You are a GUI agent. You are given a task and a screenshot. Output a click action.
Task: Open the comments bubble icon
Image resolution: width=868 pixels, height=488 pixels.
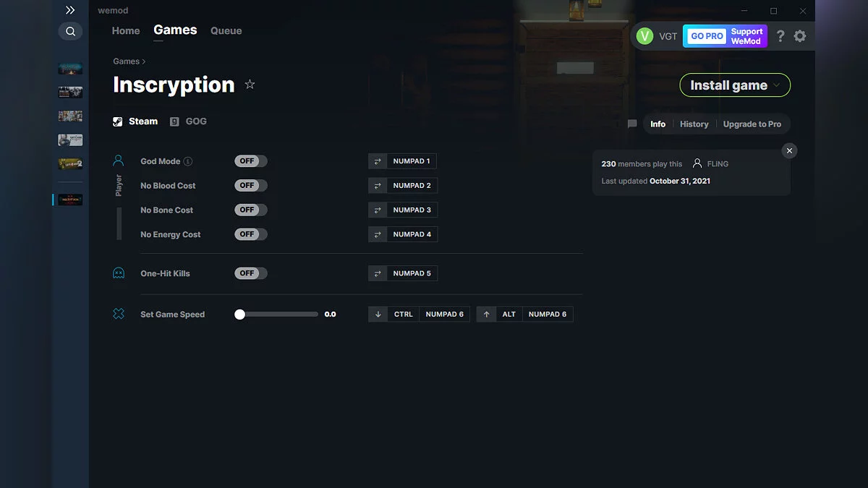[631, 124]
